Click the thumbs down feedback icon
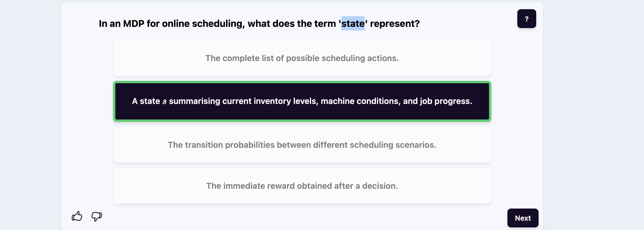Screen dimensions: 644x230 96,216
